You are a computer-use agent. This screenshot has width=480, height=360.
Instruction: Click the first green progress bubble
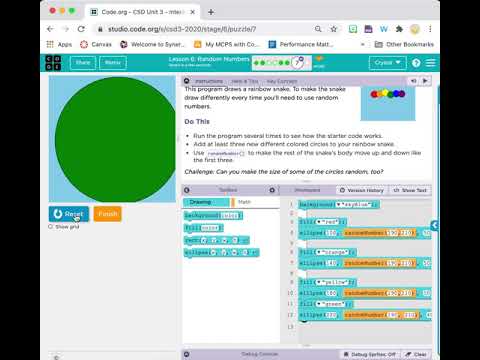[256, 63]
